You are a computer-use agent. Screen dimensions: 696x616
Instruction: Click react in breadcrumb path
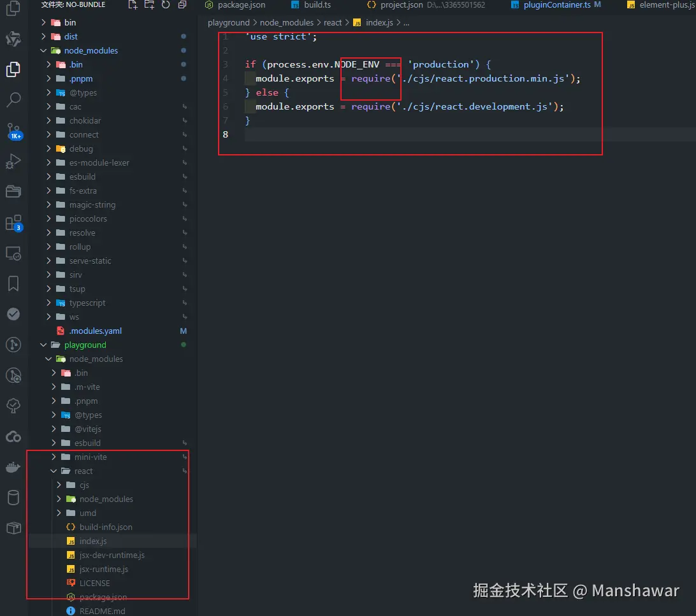point(333,23)
